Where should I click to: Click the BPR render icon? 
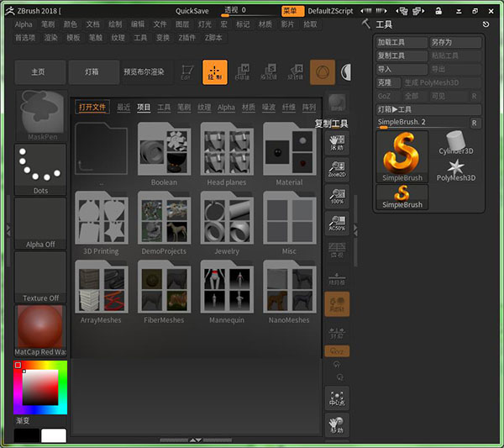(x=337, y=103)
